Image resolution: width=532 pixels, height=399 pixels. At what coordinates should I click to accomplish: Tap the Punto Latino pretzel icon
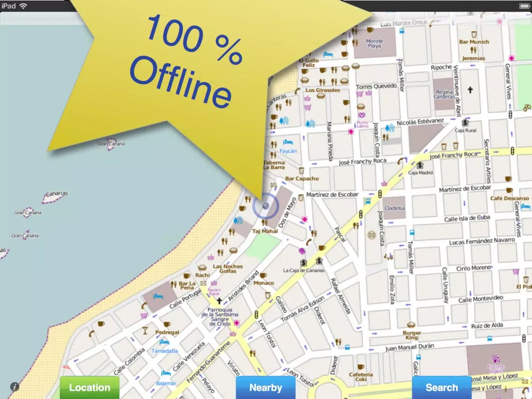point(362,115)
